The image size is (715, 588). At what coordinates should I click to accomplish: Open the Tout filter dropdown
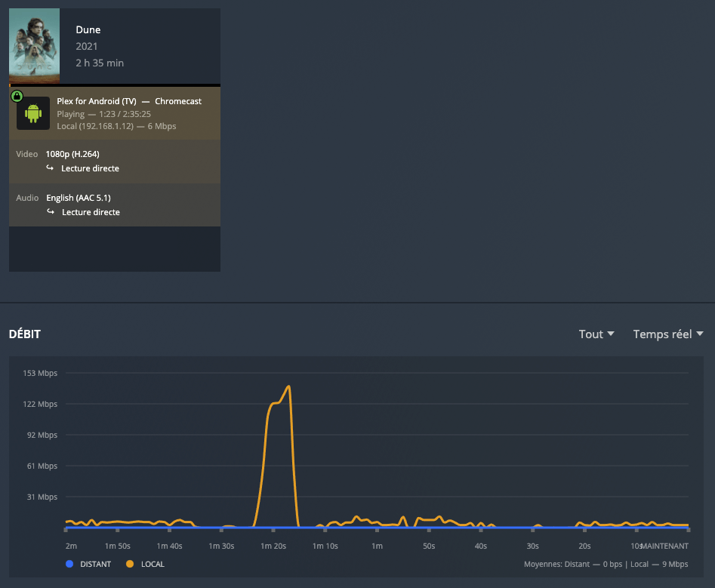tap(596, 334)
